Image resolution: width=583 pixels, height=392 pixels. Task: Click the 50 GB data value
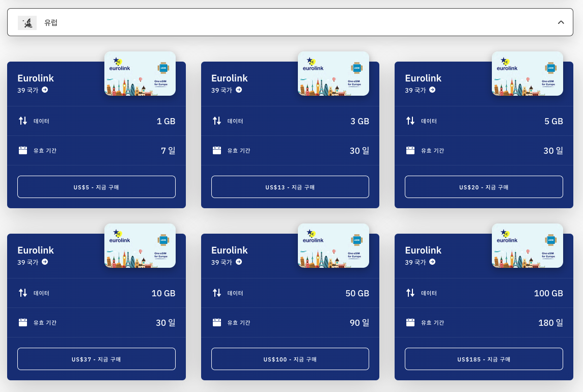point(357,293)
